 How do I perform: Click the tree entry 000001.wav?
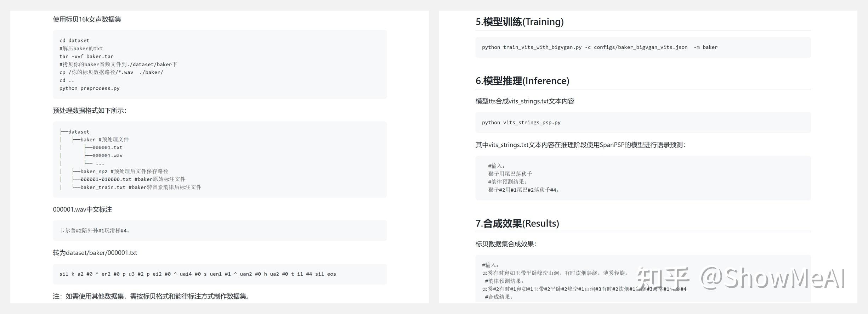point(103,156)
